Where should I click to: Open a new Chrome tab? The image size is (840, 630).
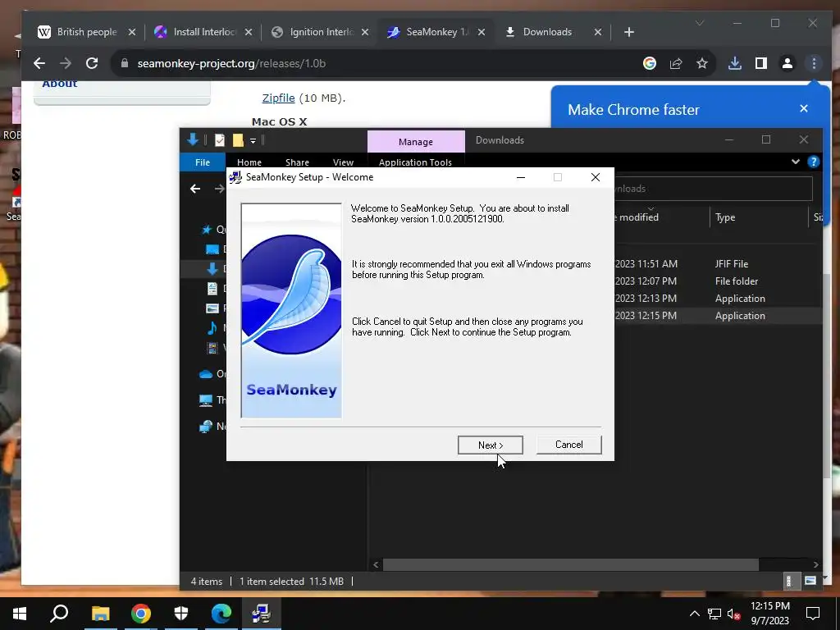629,32
